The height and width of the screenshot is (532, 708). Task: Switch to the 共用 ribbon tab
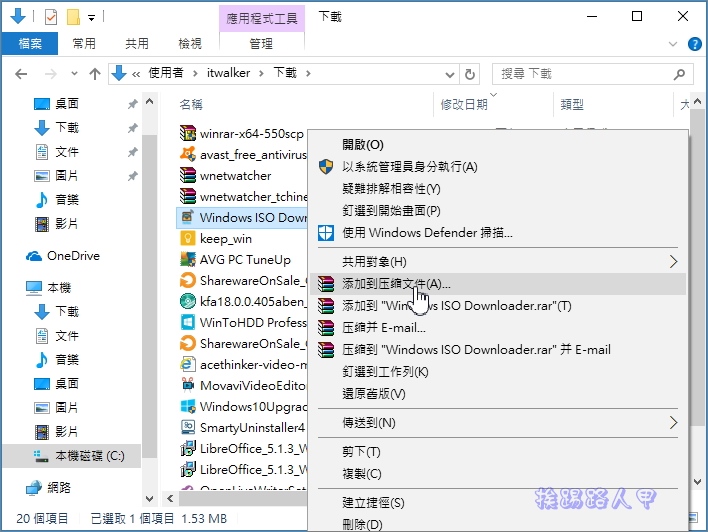click(x=137, y=44)
